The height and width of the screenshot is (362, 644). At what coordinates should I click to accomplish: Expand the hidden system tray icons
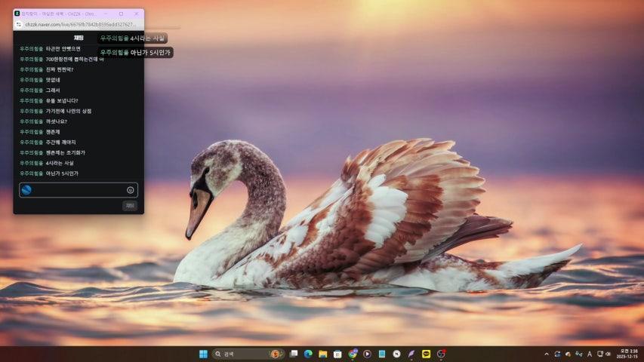click(x=547, y=354)
